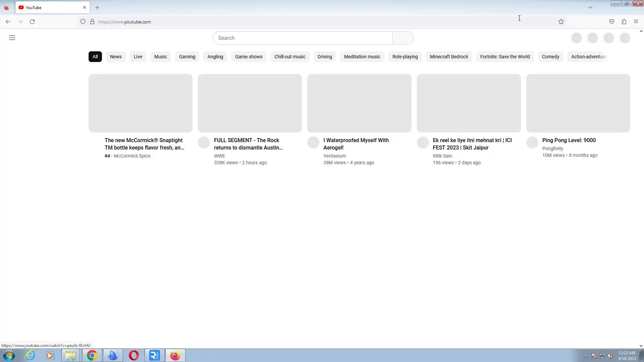Open the Firefox extensions puzzle icon
This screenshot has width=644, height=362.
coord(624,22)
